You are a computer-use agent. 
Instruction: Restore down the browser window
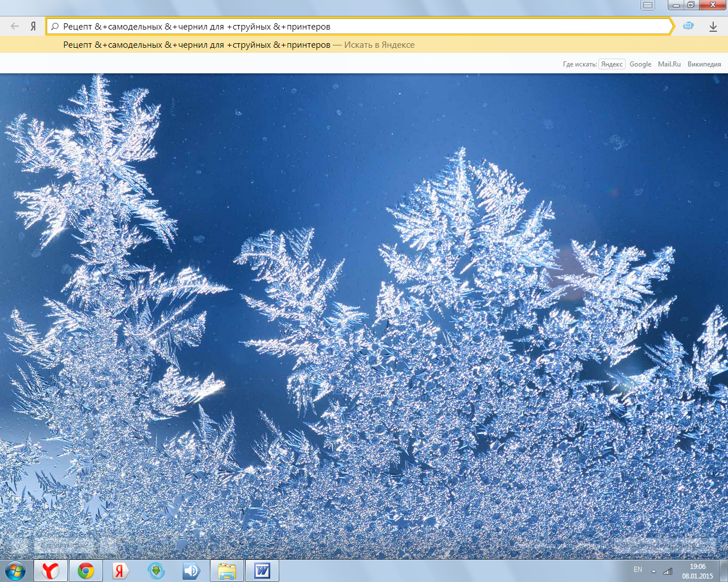[691, 5]
